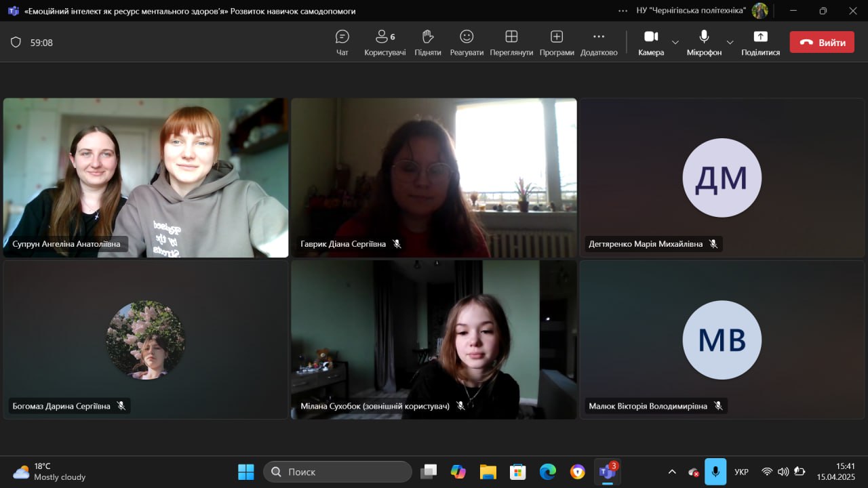Screen dimensions: 868x488
Task: Toggle the Мікрофон mute state
Action: (x=704, y=42)
